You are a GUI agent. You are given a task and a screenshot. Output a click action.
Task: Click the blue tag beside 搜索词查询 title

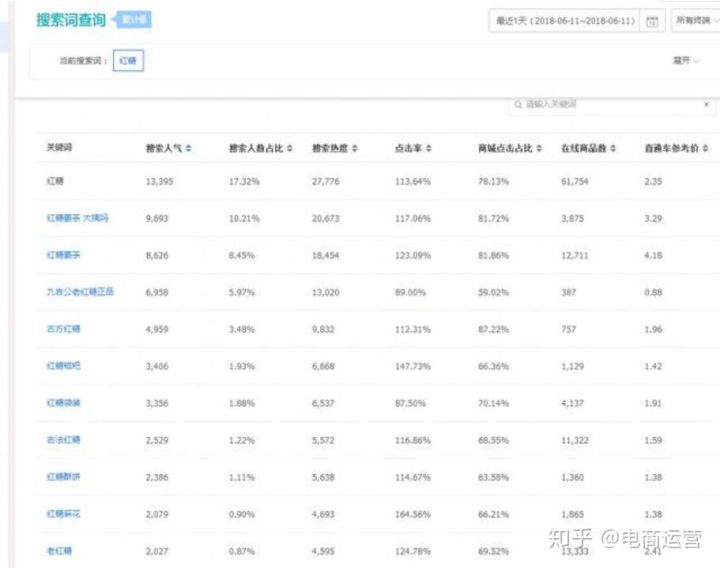tap(134, 20)
